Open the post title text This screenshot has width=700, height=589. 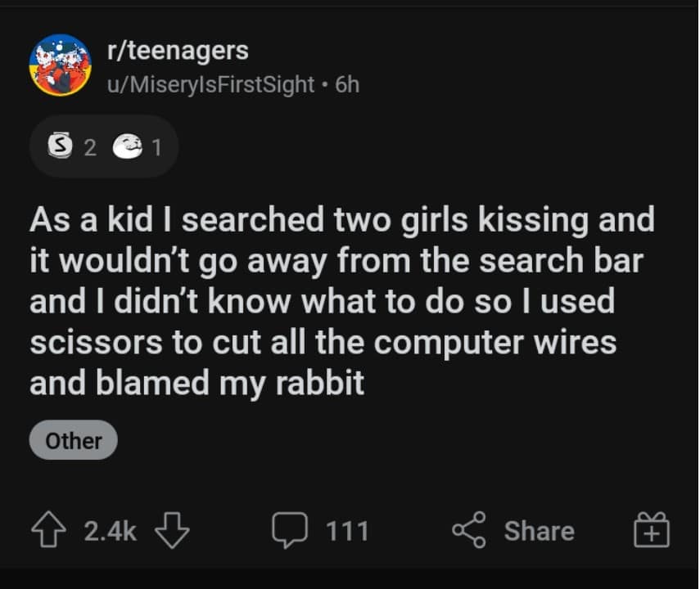pos(341,301)
